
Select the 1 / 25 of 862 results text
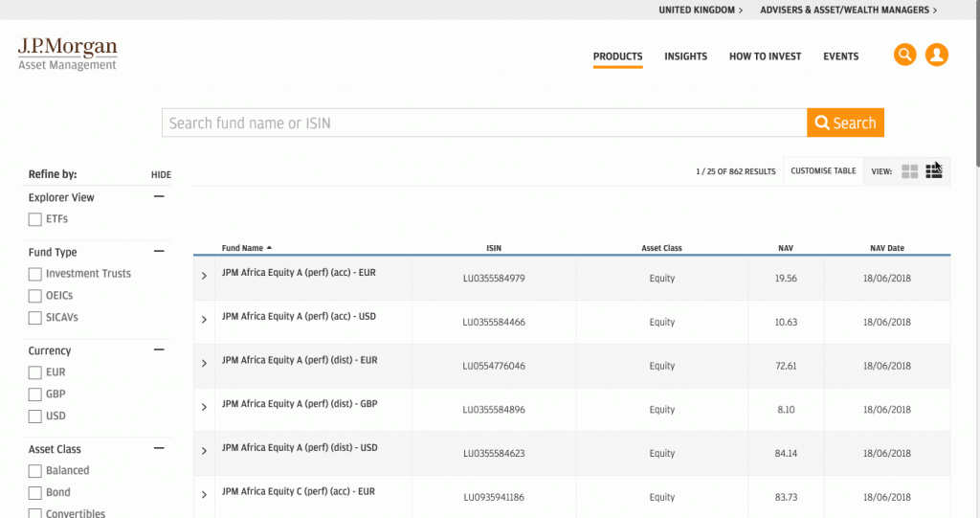[736, 171]
